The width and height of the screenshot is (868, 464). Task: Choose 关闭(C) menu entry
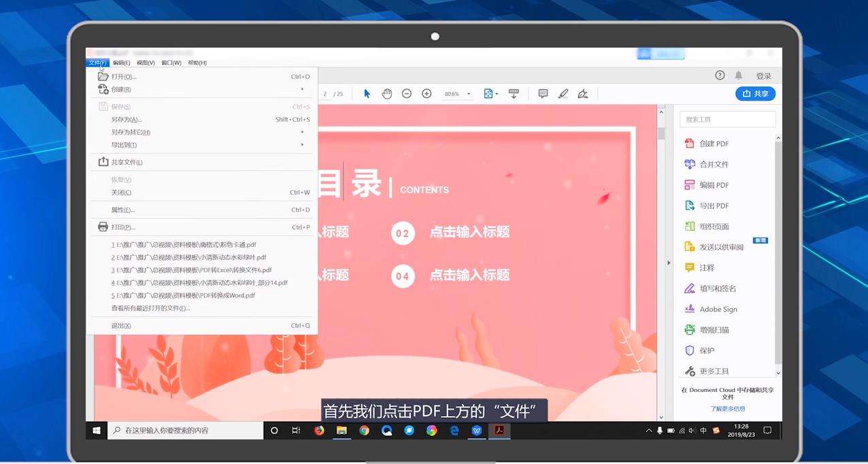(x=202, y=193)
